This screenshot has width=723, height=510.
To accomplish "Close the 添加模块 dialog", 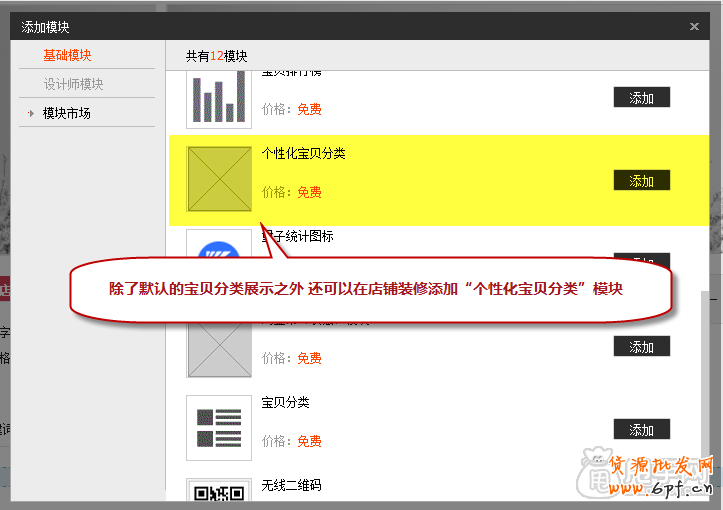I will (x=695, y=27).
